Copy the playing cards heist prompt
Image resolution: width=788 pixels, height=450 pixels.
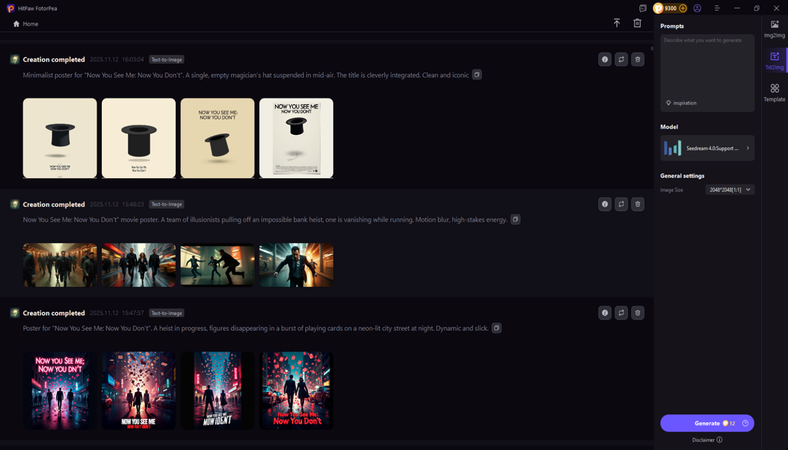496,328
